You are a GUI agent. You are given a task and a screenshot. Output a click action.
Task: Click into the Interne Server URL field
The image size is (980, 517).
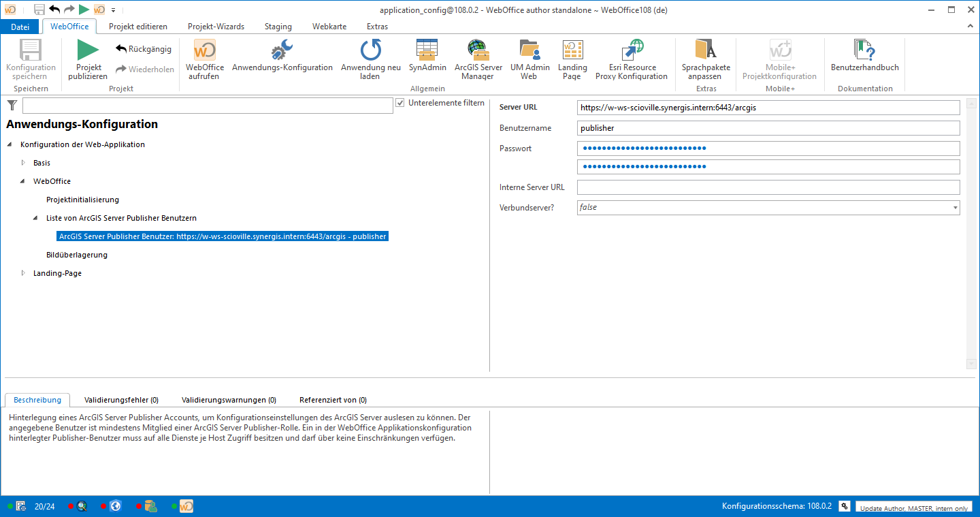(768, 187)
